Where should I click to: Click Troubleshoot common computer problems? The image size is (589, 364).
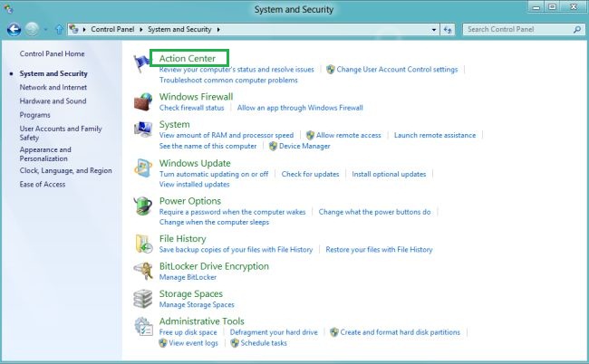pyautogui.click(x=228, y=80)
